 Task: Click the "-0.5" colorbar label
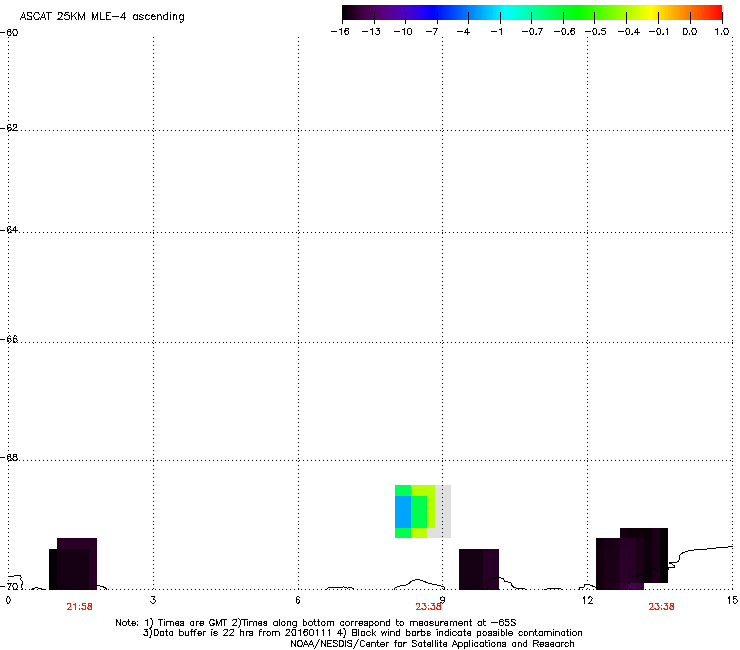pos(596,32)
